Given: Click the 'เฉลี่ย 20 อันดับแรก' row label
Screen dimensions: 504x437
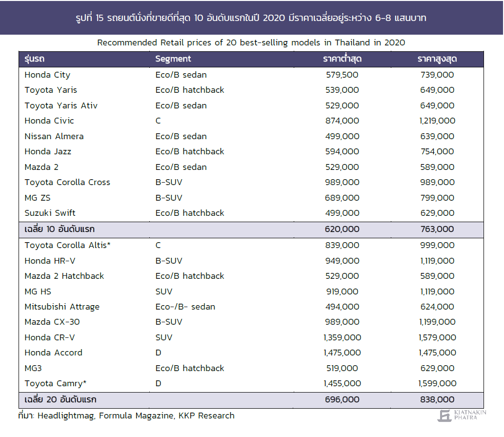Looking at the screenshot, I should [60, 400].
